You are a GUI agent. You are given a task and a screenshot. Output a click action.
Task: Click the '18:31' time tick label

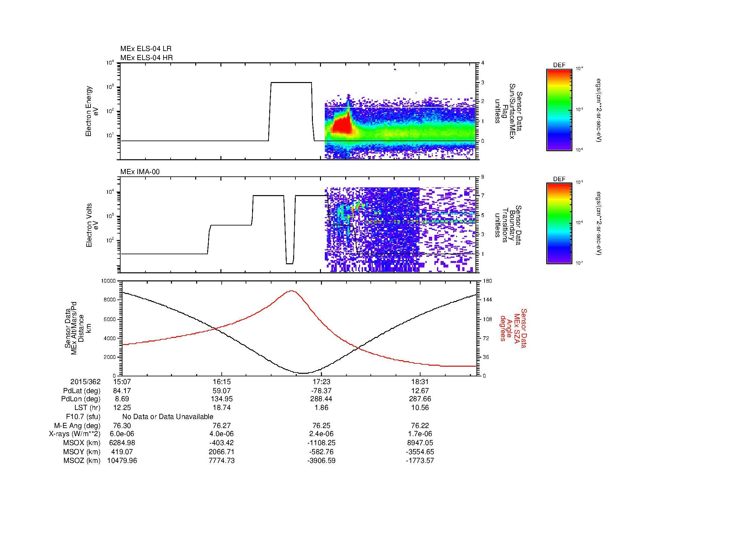420,382
